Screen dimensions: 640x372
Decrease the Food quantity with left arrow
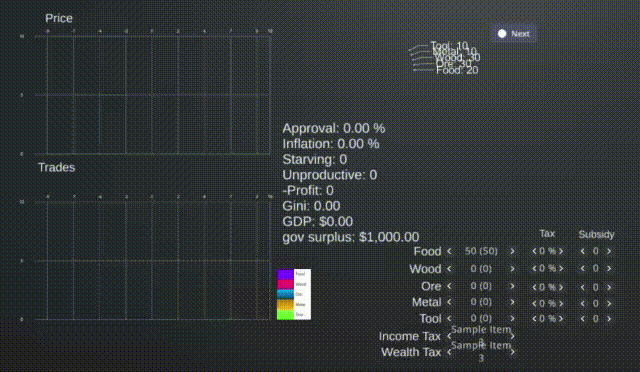pyautogui.click(x=449, y=252)
